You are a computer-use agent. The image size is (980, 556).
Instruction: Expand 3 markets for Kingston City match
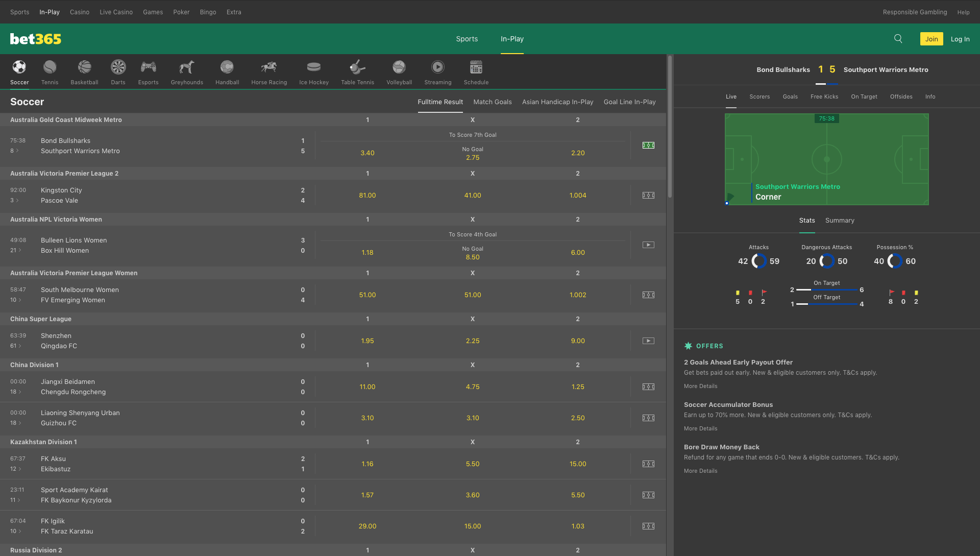pyautogui.click(x=14, y=200)
